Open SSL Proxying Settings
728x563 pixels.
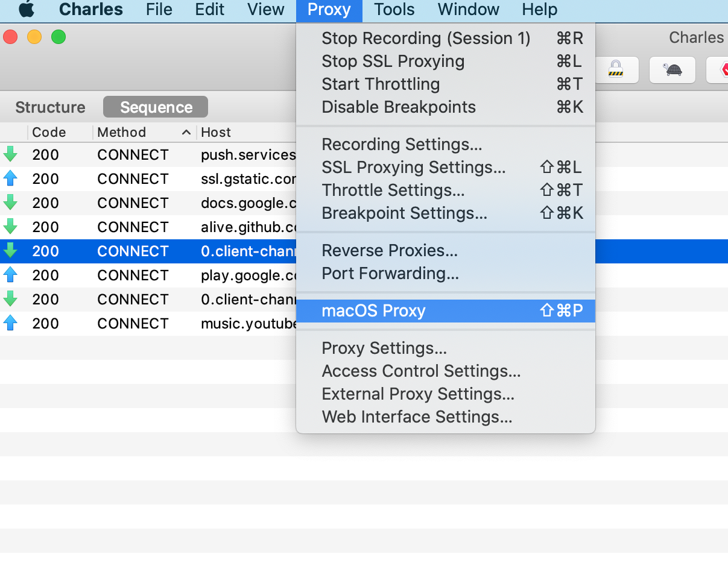(414, 167)
